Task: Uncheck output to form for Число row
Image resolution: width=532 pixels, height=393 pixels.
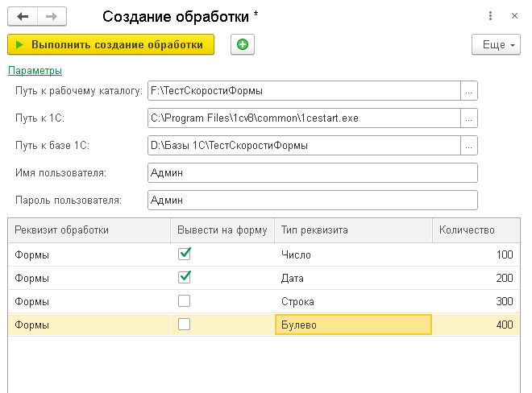Action: pos(185,254)
